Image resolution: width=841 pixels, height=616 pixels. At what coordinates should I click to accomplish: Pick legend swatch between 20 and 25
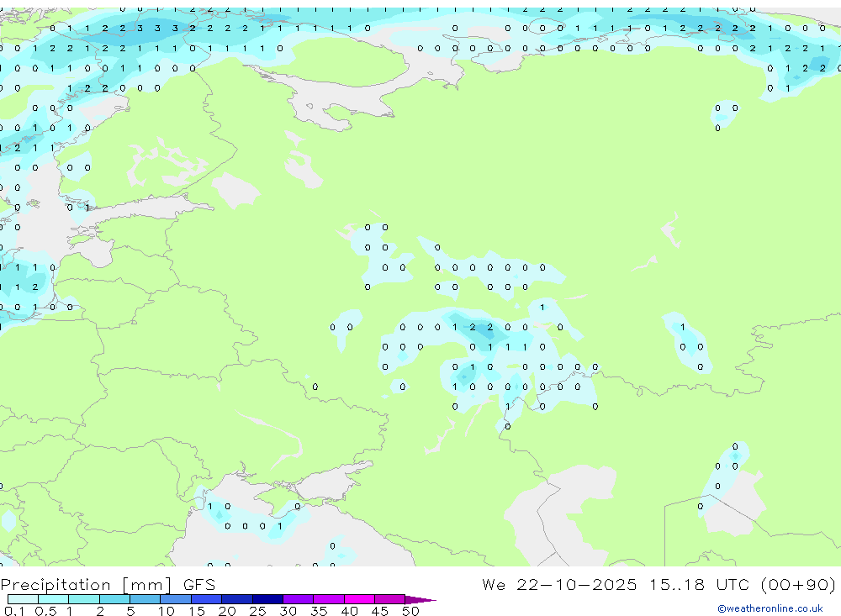237,599
